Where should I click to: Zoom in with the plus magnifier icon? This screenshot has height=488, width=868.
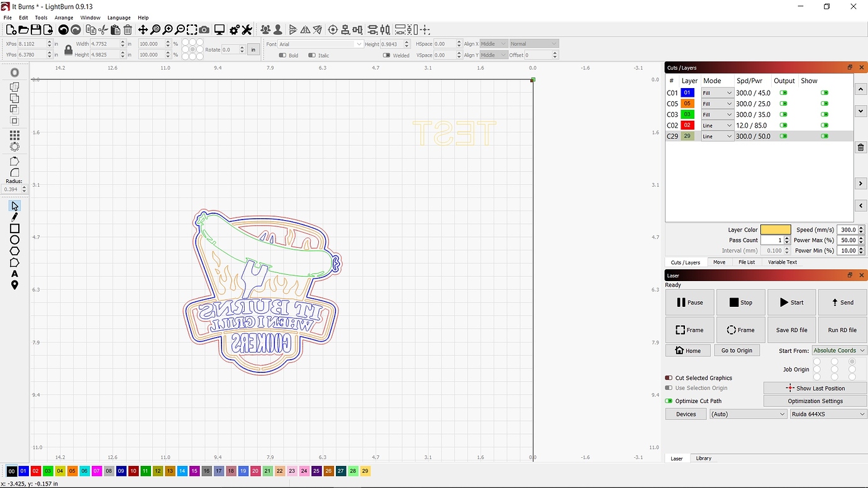pyautogui.click(x=168, y=30)
